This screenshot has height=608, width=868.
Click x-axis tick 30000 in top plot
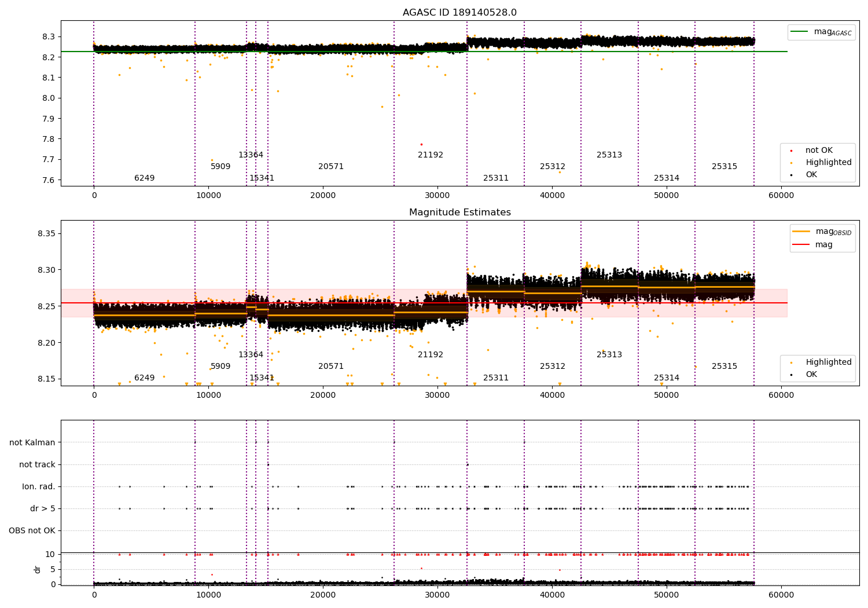[437, 196]
